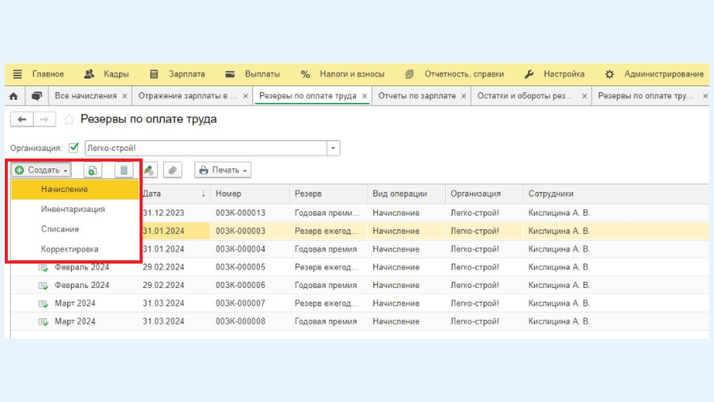
Task: Click the mark for deletion toolbar icon
Action: pyautogui.click(x=123, y=171)
